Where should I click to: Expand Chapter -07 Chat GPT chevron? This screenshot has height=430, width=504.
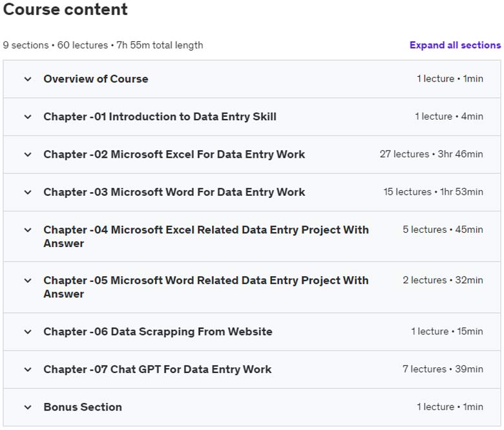tap(28, 369)
